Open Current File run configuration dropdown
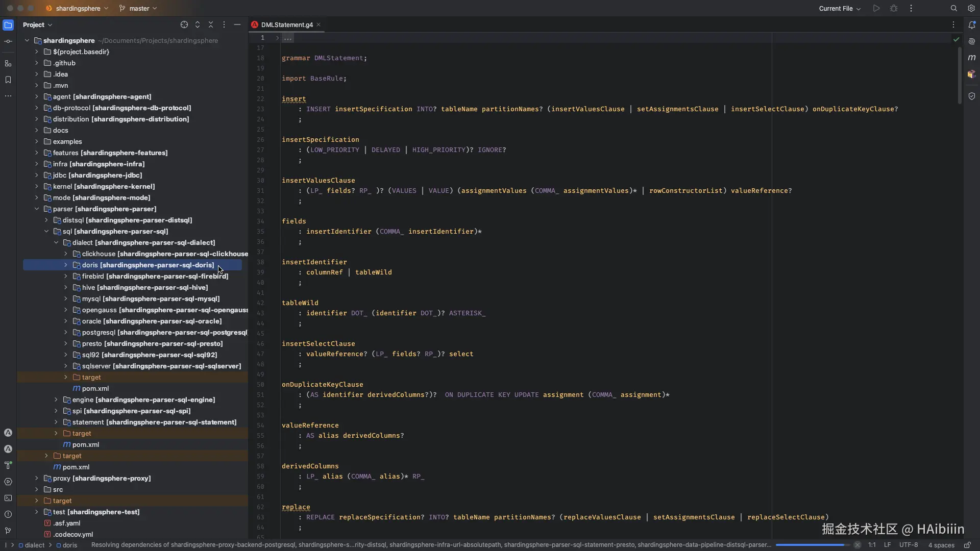Image resolution: width=980 pixels, height=551 pixels. click(839, 8)
